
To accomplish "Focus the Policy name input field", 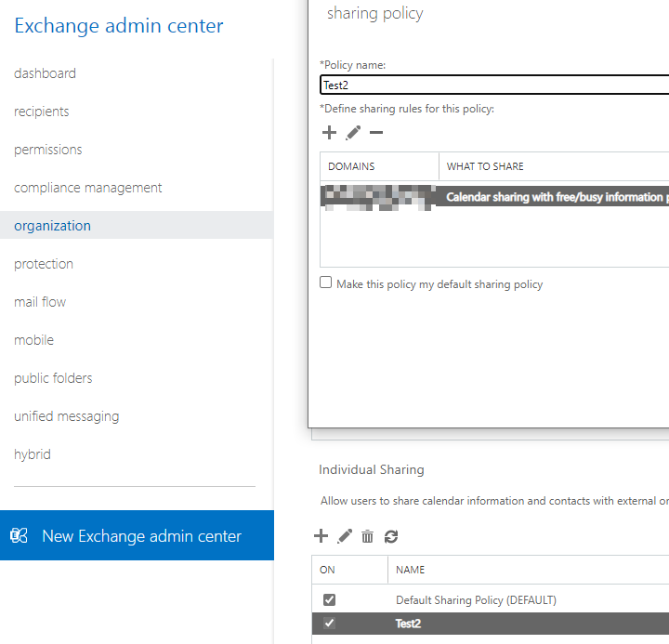I will [x=494, y=85].
